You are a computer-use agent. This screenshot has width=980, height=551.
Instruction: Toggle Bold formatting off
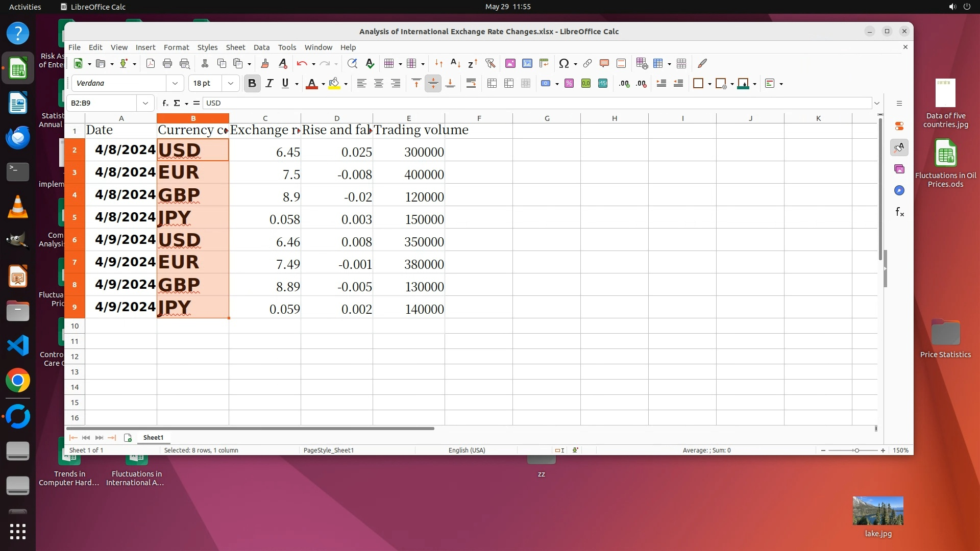click(252, 83)
